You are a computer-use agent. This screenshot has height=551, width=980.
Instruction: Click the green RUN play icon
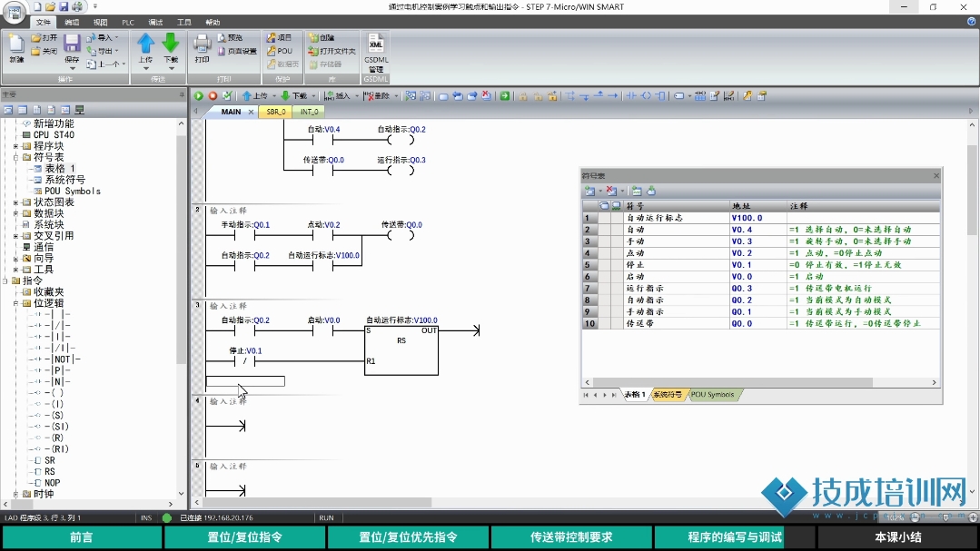(x=199, y=96)
